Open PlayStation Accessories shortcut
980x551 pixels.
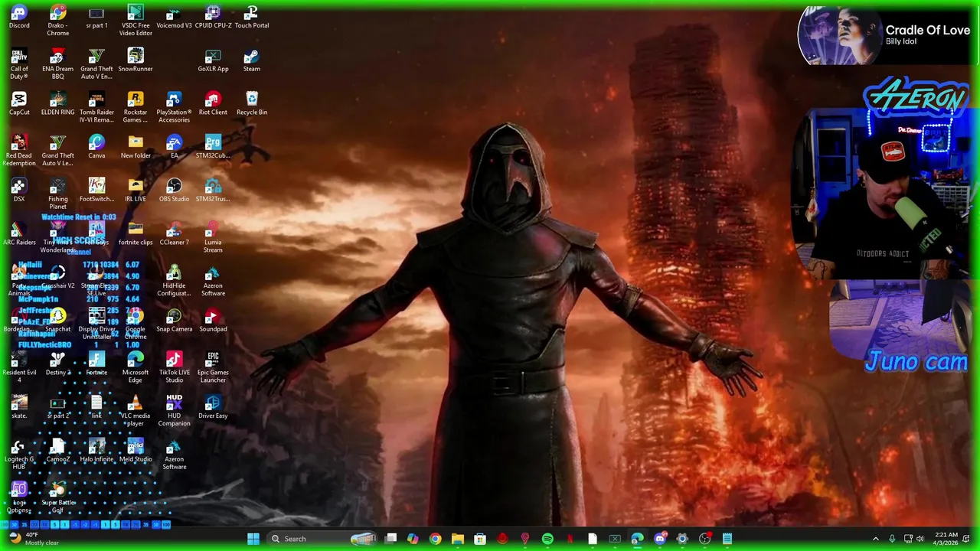(x=174, y=107)
